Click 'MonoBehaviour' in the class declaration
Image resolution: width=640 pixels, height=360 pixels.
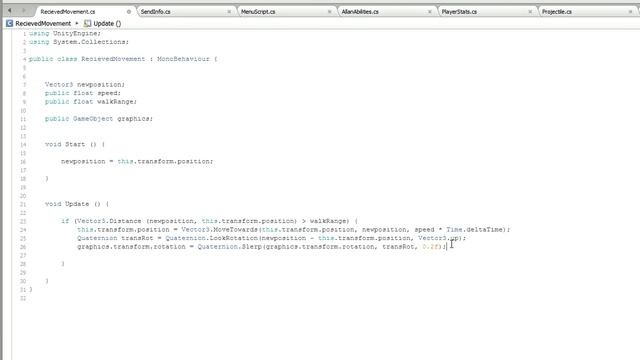[183, 59]
